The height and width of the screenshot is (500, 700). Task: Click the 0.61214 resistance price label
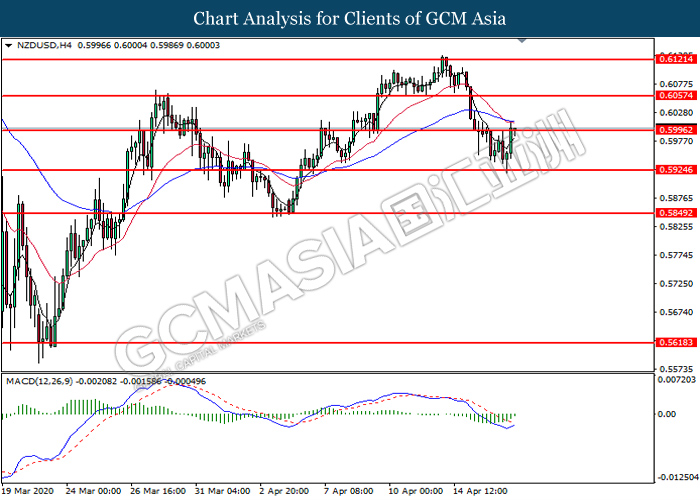click(676, 59)
